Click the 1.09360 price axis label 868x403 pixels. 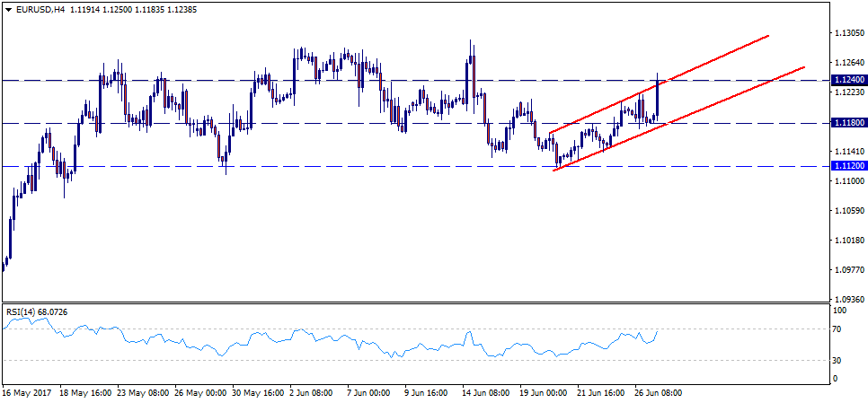(848, 299)
